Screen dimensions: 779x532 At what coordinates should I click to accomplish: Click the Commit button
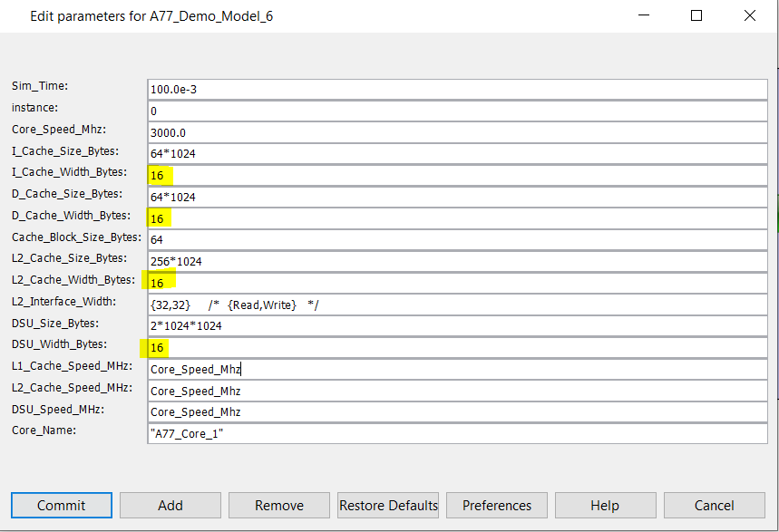(62, 505)
